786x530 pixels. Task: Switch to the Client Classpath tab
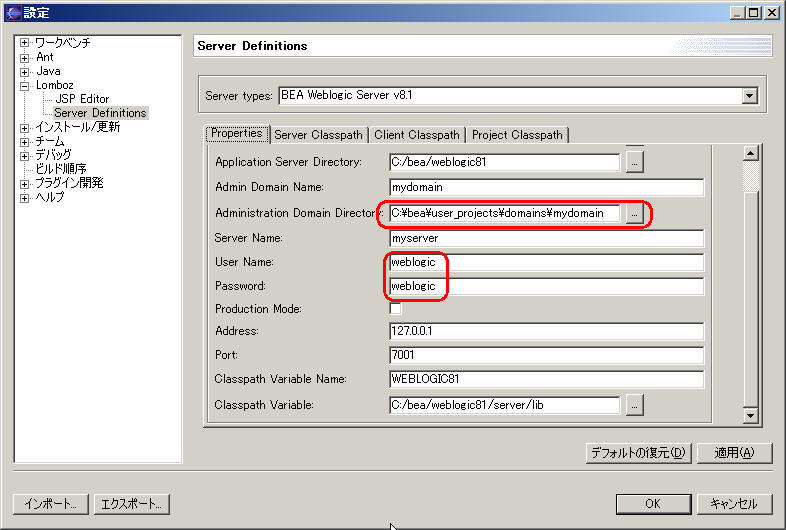[416, 135]
